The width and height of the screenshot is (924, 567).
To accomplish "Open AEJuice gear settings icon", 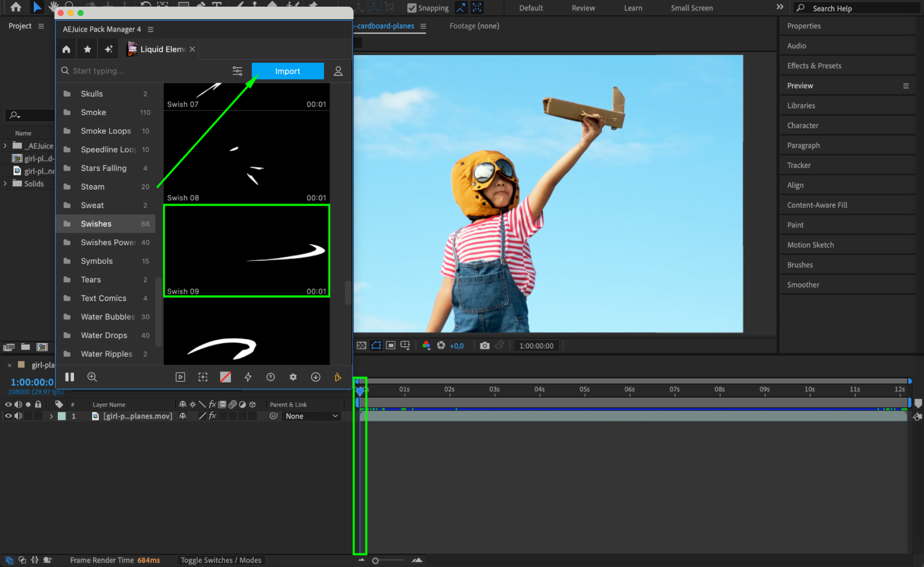I will tap(293, 377).
